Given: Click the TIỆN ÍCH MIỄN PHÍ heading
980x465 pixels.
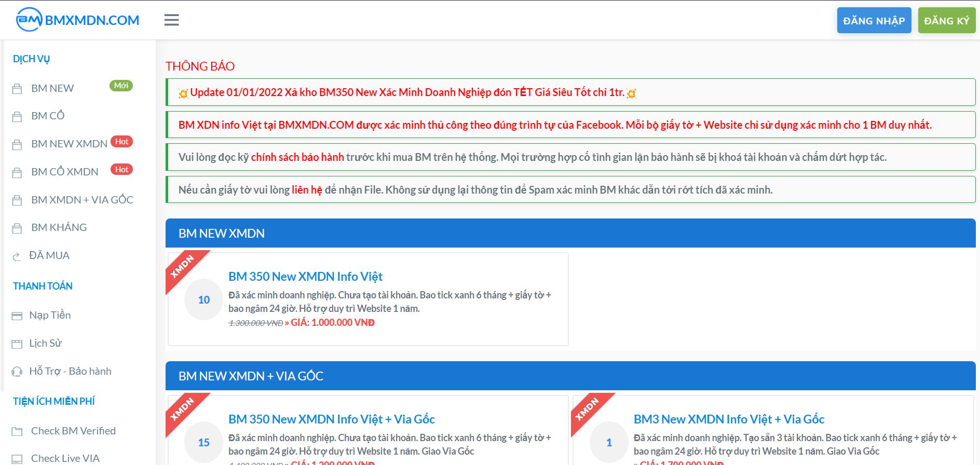Looking at the screenshot, I should (54, 401).
